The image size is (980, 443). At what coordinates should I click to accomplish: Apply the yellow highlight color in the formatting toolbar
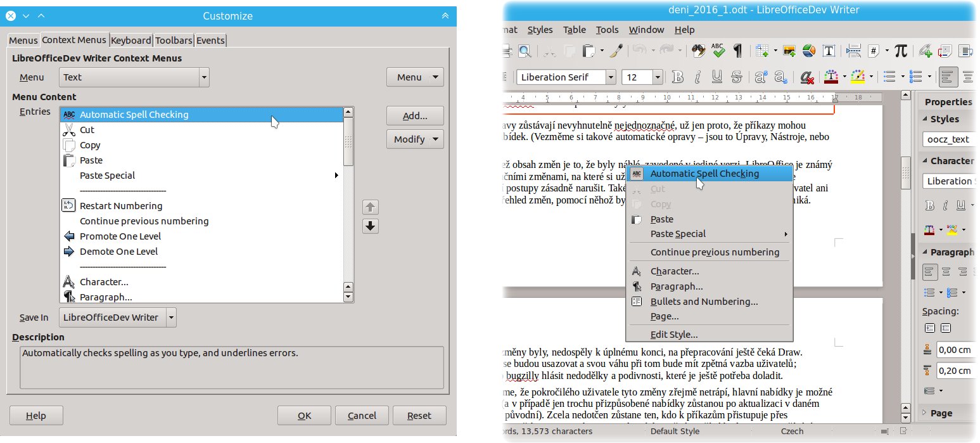pyautogui.click(x=858, y=77)
